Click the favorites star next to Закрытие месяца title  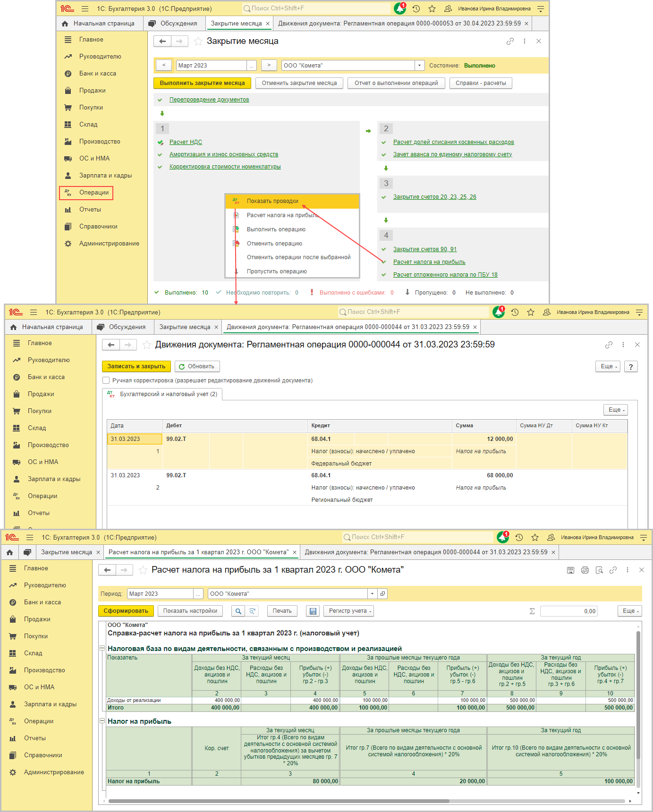tap(198, 42)
